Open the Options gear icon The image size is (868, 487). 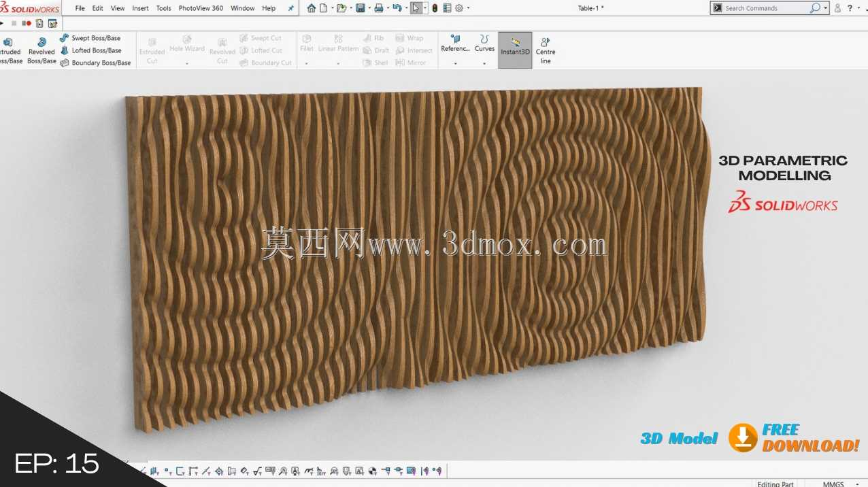459,8
